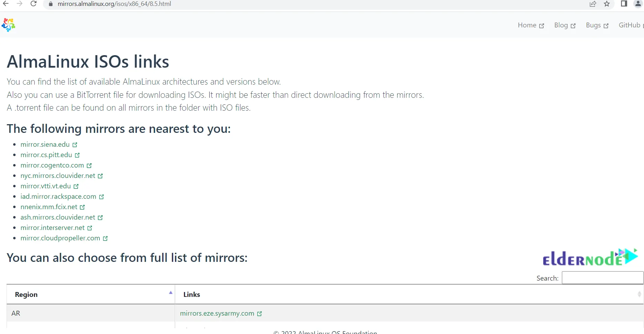Viewport: 644px width, 334px height.
Task: Open the mirror.vtti.vt.edu mirror link
Action: tap(46, 186)
